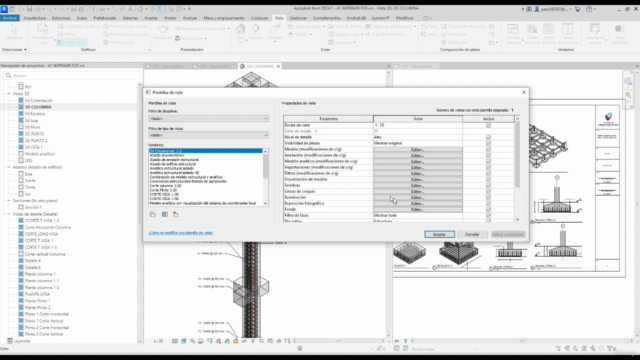Image resolution: width=640 pixels, height=360 pixels.
Task: Click the Visual style cube icon in the view control bar
Action: (184, 341)
